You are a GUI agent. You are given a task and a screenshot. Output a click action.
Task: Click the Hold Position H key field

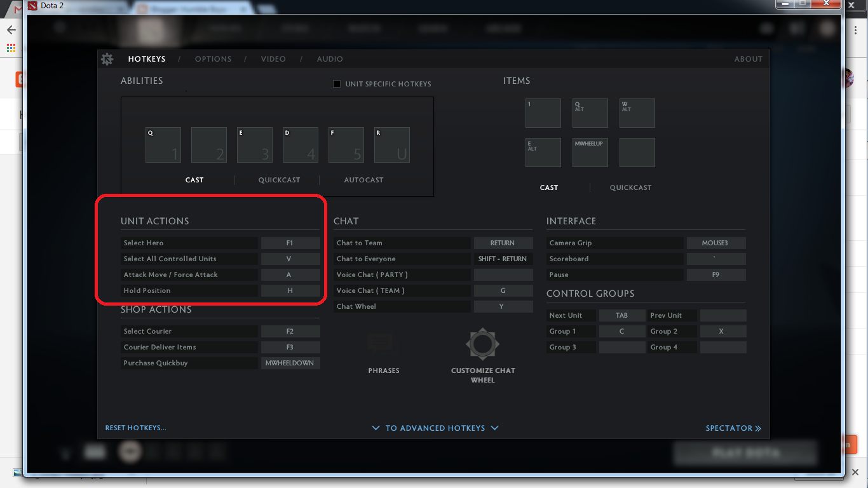(x=290, y=290)
